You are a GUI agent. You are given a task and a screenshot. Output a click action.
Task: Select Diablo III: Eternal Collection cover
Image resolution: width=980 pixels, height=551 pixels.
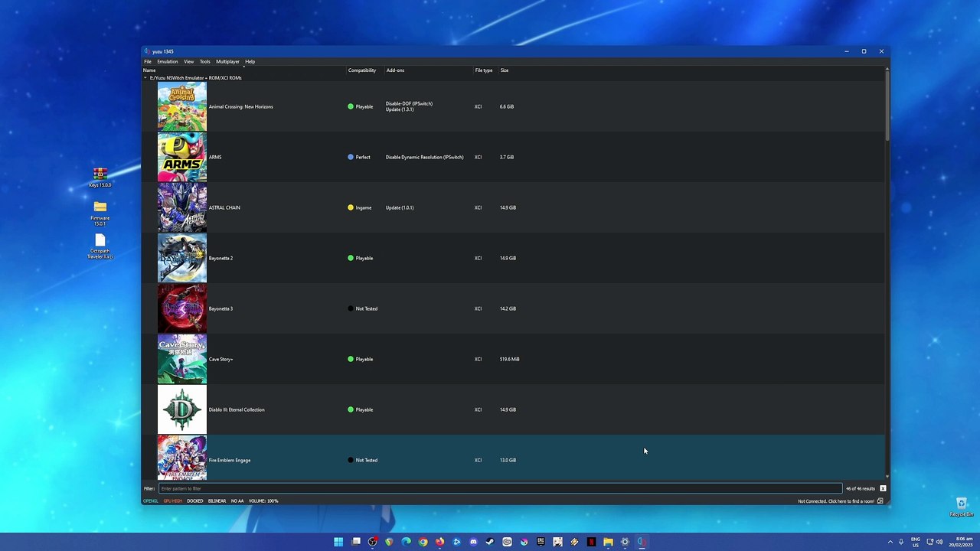pos(182,409)
